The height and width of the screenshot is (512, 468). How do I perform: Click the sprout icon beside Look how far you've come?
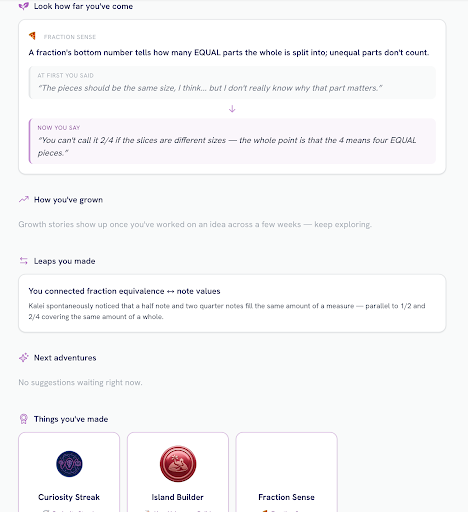[x=24, y=6]
